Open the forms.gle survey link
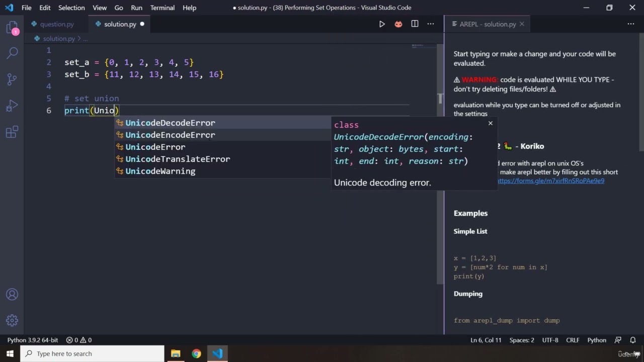Image resolution: width=644 pixels, height=362 pixels. tap(551, 180)
